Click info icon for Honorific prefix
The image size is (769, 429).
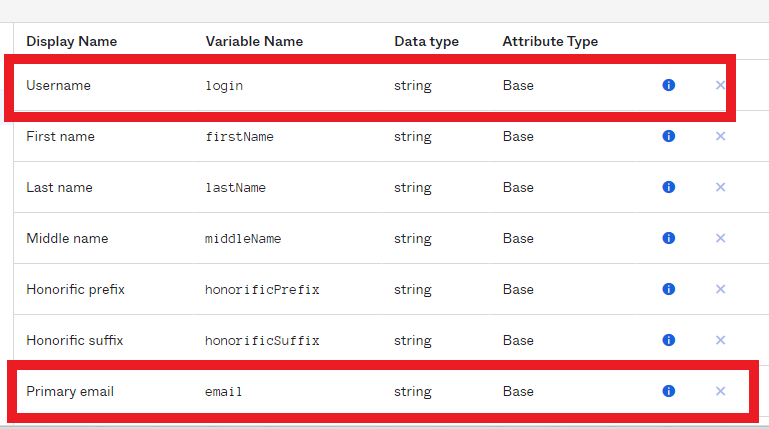(669, 289)
